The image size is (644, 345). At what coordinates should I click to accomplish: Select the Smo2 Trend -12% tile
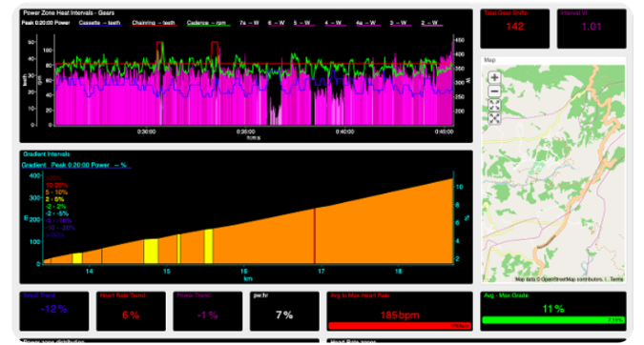tap(54, 311)
